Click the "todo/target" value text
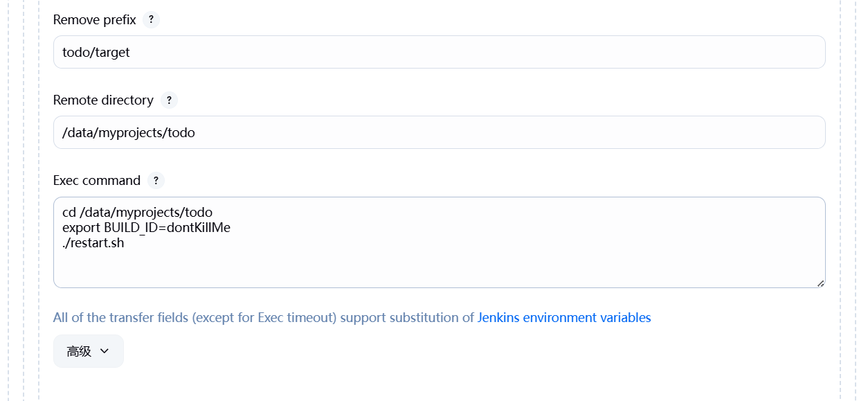Image resolution: width=868 pixels, height=401 pixels. click(x=96, y=53)
